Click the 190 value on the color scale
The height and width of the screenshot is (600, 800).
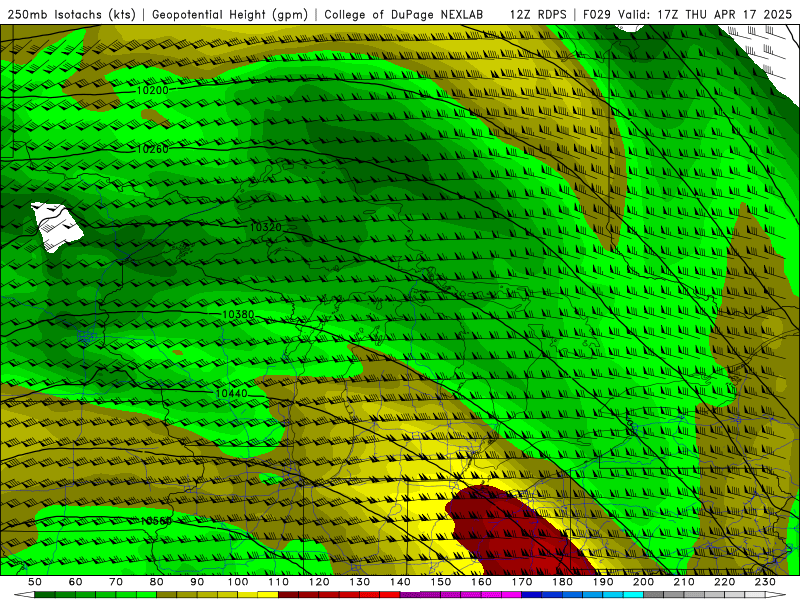(x=603, y=582)
